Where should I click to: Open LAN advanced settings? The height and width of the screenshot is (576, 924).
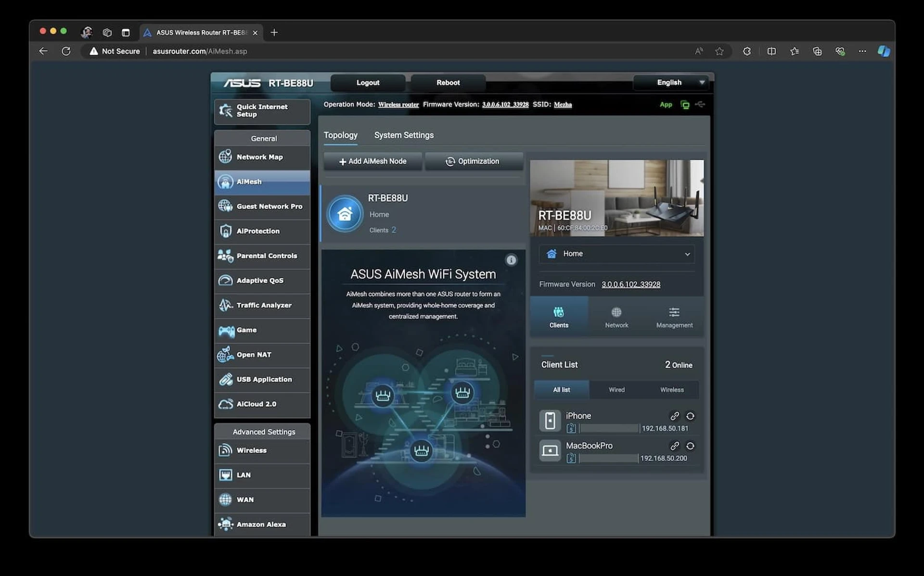(262, 475)
